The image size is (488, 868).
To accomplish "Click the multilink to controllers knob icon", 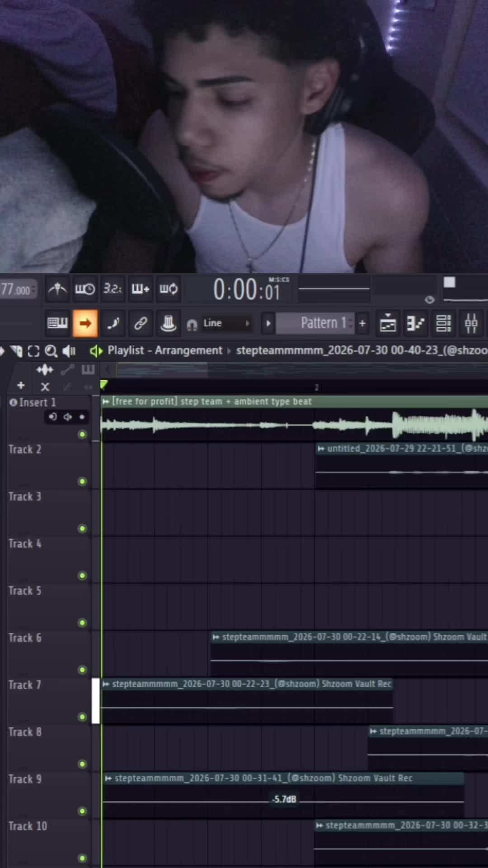I will click(x=169, y=323).
